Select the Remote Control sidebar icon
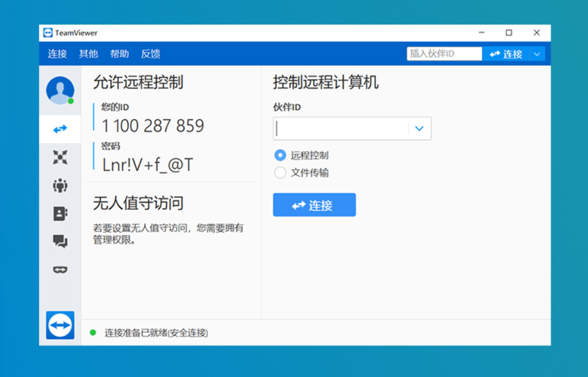This screenshot has height=377, width=588. (59, 129)
